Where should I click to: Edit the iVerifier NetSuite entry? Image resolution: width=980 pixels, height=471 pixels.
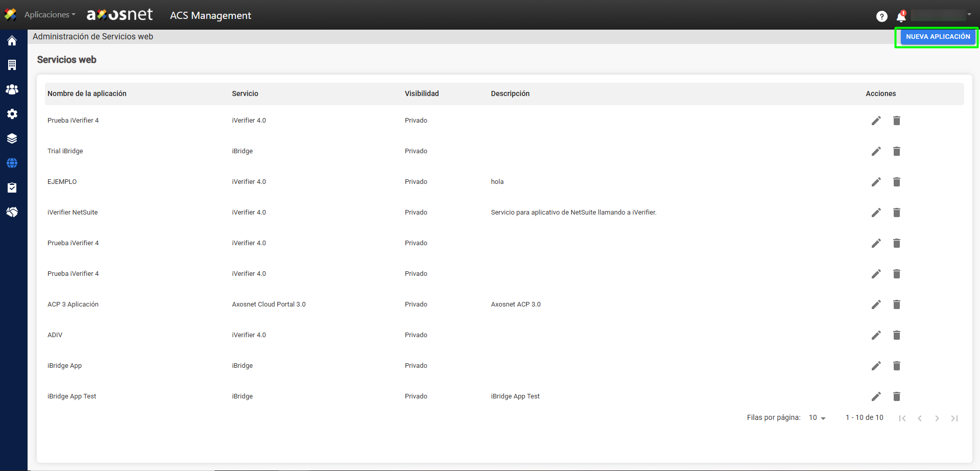pos(876,213)
